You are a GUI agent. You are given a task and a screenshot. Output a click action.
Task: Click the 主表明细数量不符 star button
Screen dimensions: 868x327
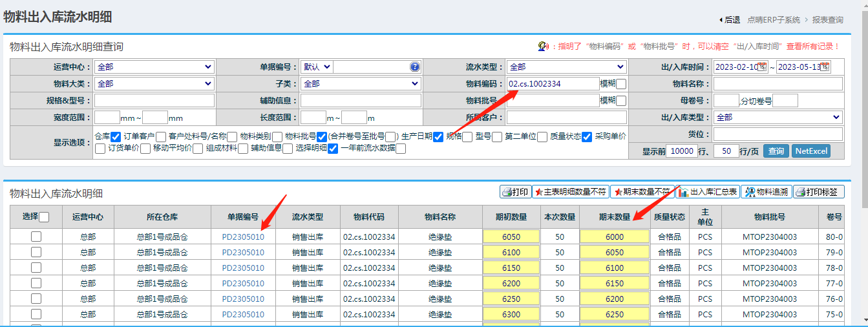570,192
